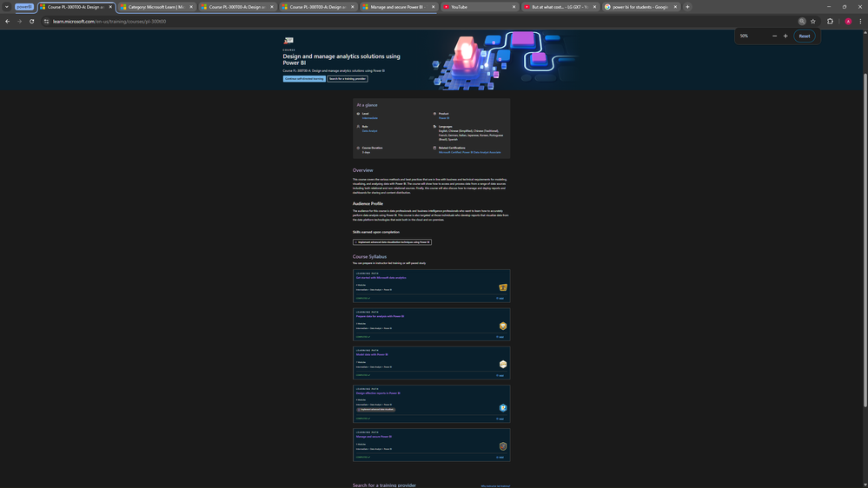Screen dimensions: 868x488
Task: Click the 'Implement advanced data visualization' skill tag
Action: click(392, 241)
